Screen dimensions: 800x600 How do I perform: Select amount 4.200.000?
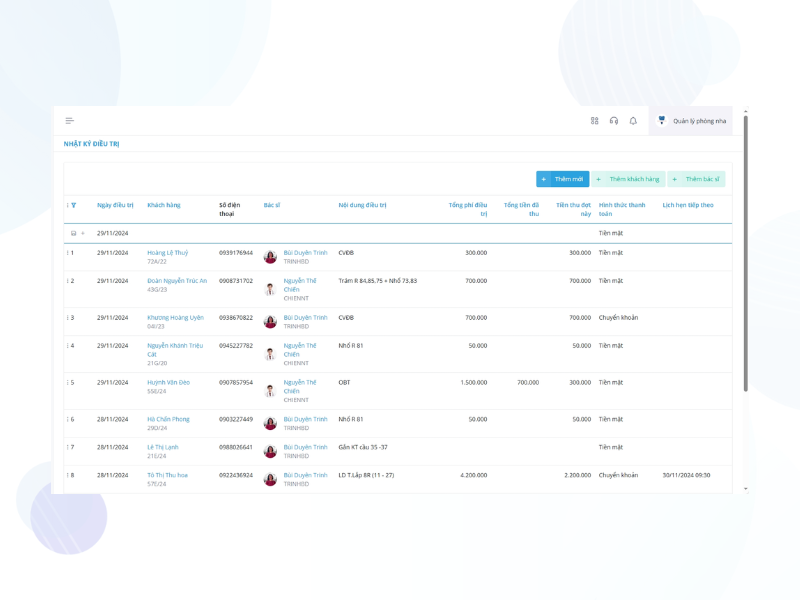(x=473, y=475)
